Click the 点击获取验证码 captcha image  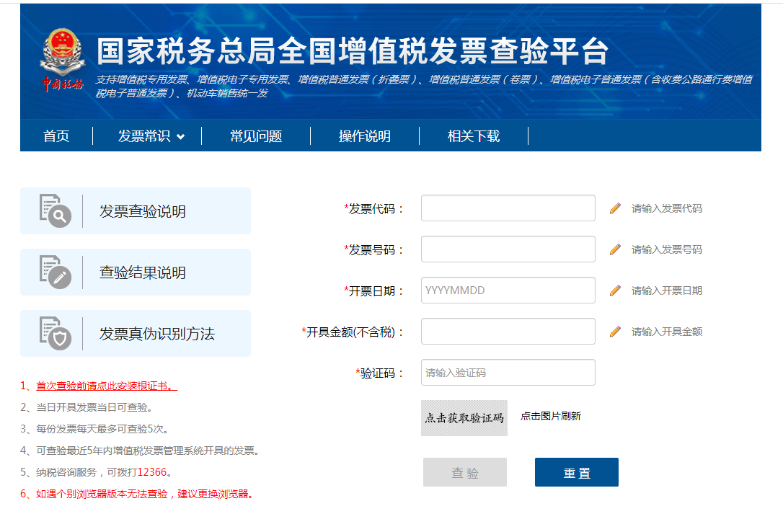[464, 418]
